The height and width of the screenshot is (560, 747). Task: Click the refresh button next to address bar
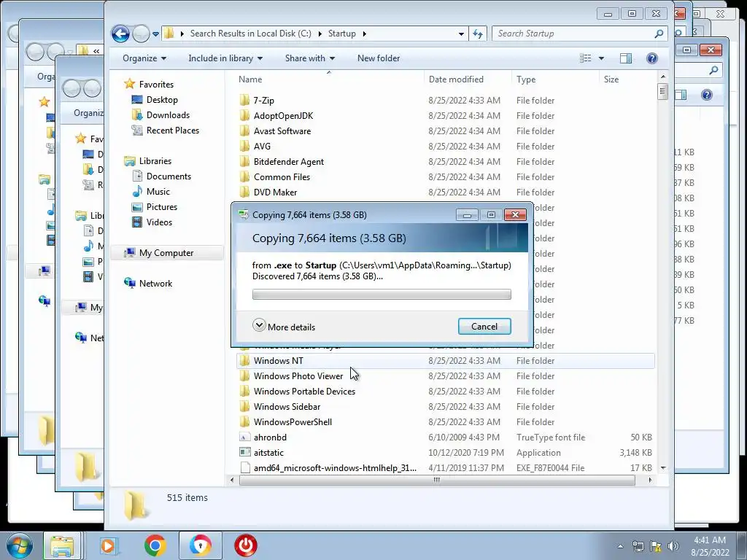tap(478, 34)
